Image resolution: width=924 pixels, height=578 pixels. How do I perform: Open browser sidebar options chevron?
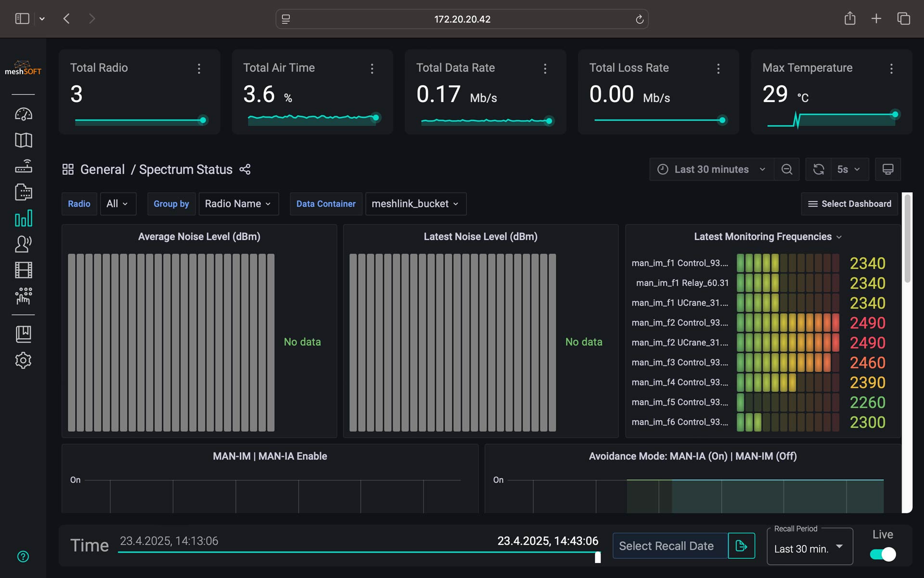pos(42,19)
